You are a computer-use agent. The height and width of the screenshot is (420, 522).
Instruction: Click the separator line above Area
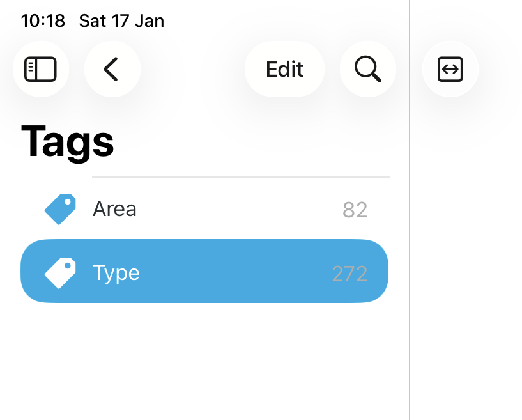pyautogui.click(x=240, y=177)
